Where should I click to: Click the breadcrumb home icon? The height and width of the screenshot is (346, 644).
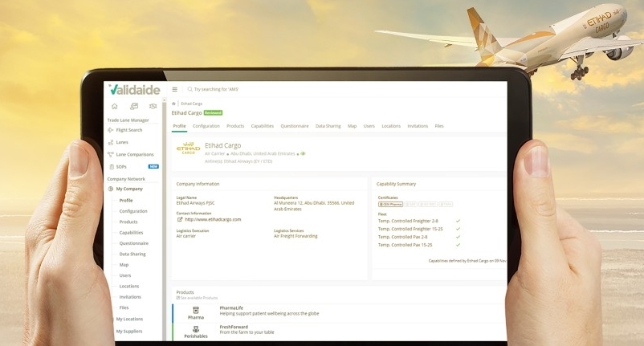(173, 104)
